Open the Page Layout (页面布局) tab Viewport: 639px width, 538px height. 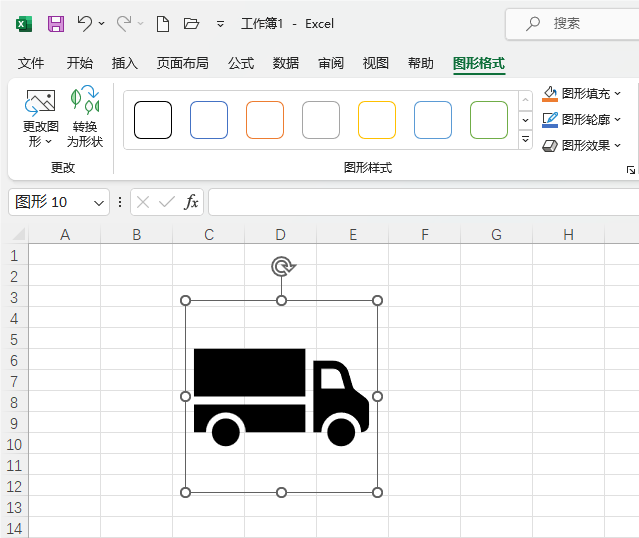(x=182, y=63)
